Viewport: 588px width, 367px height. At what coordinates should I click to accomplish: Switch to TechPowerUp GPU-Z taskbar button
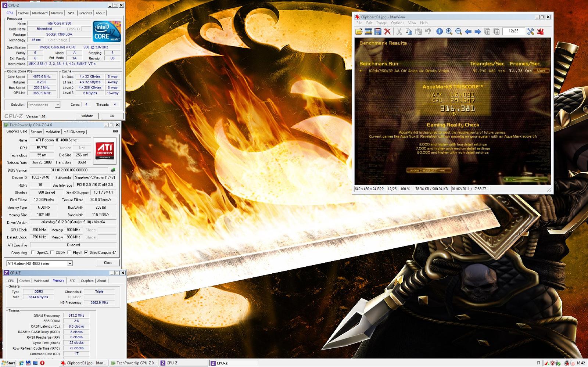click(x=134, y=363)
